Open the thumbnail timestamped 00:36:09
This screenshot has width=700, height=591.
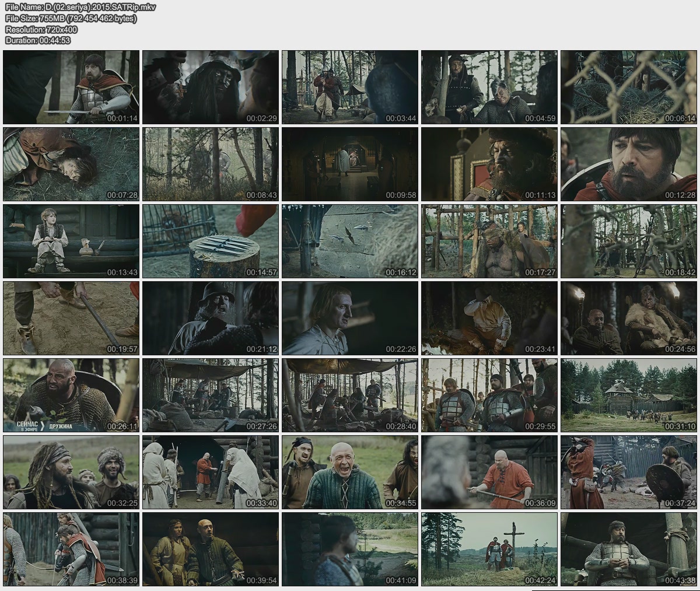click(489, 472)
